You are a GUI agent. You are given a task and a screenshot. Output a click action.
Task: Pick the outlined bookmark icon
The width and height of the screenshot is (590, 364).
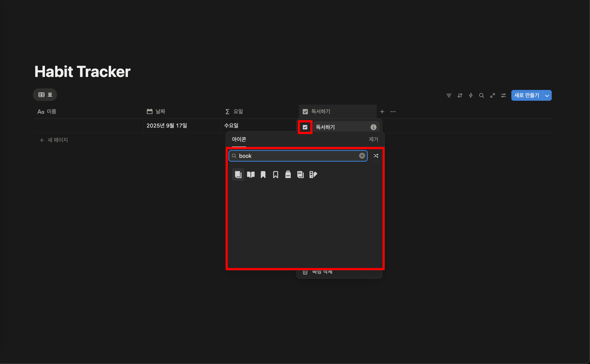coord(276,174)
